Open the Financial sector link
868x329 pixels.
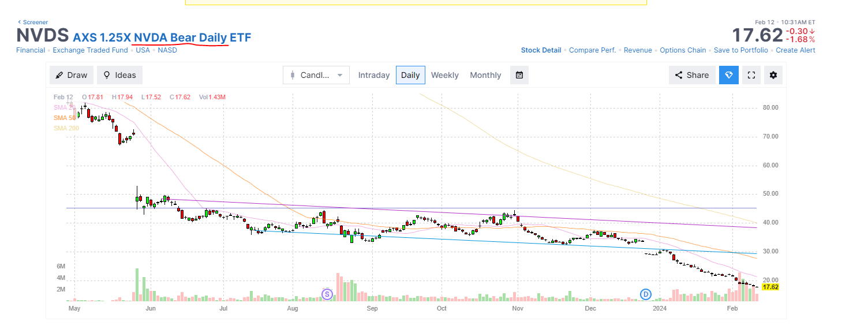pos(31,50)
